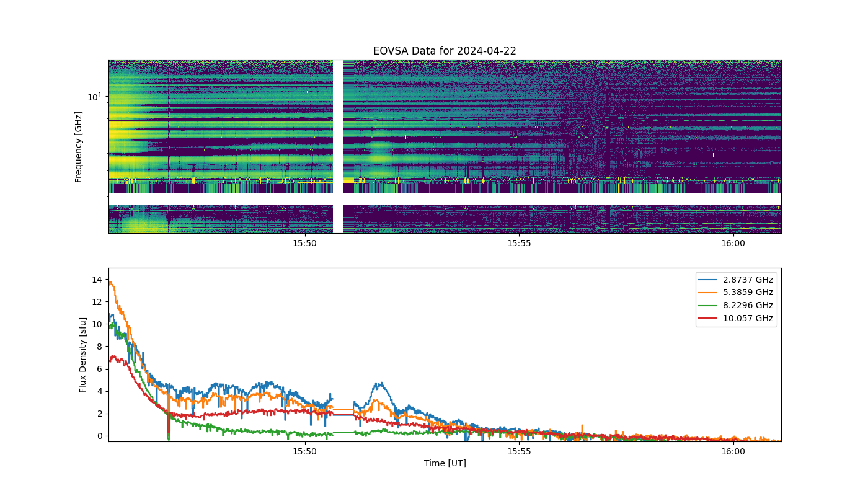Click the white data gap in the spectrogram
The width and height of the screenshot is (868, 496).
point(338,146)
